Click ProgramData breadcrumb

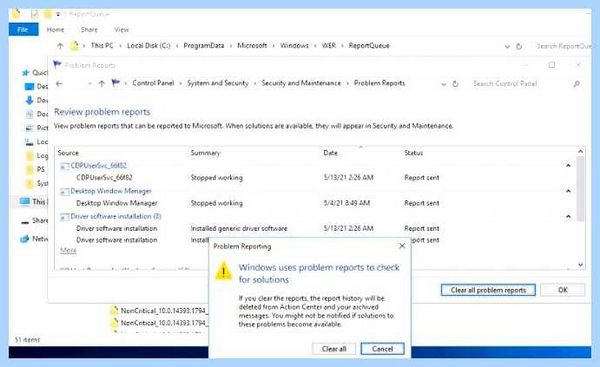(x=204, y=45)
